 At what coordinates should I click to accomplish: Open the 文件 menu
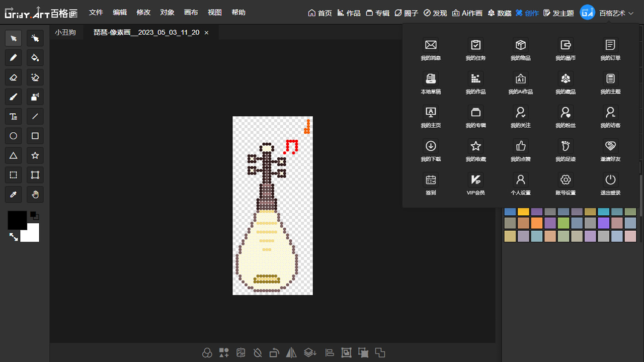coord(96,13)
